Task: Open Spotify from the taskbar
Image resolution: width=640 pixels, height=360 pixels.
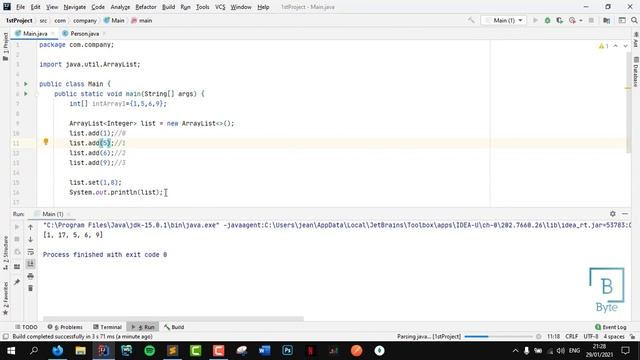Action: tap(149, 351)
